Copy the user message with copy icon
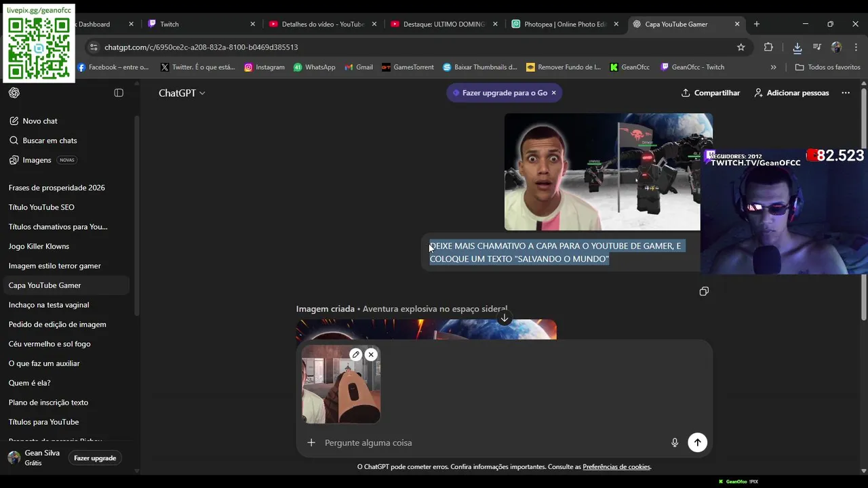The image size is (868, 488). pos(704,291)
